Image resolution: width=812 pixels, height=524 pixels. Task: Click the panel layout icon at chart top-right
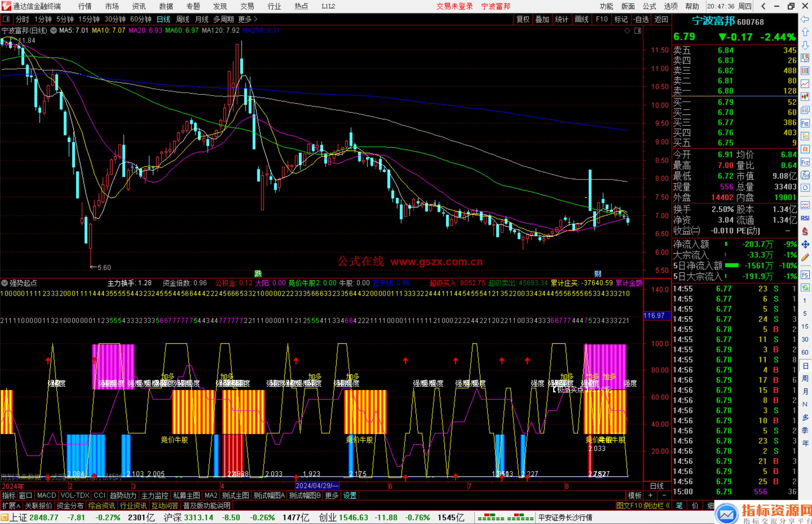[638, 31]
